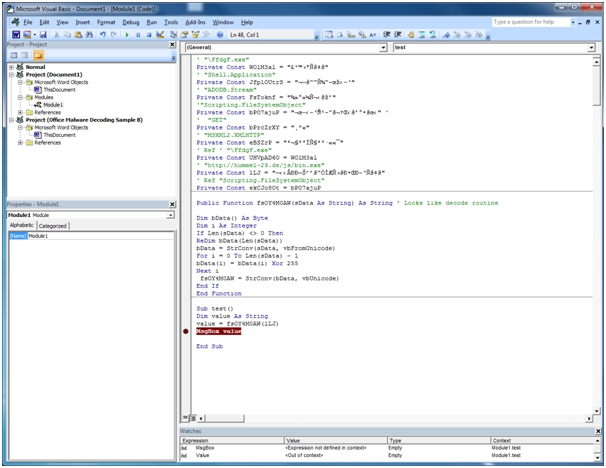Save the document with the floppy disk icon
Viewport: 606px width, 468px height.
(x=43, y=35)
